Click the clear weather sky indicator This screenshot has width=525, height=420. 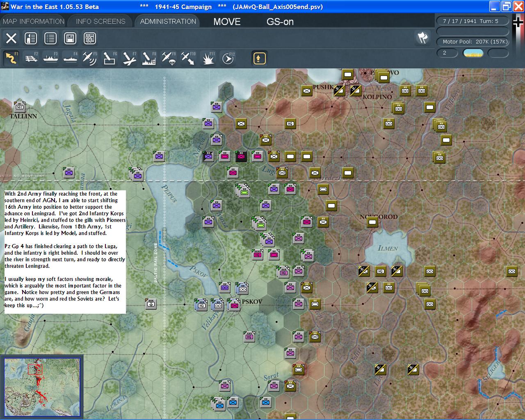coord(473,53)
